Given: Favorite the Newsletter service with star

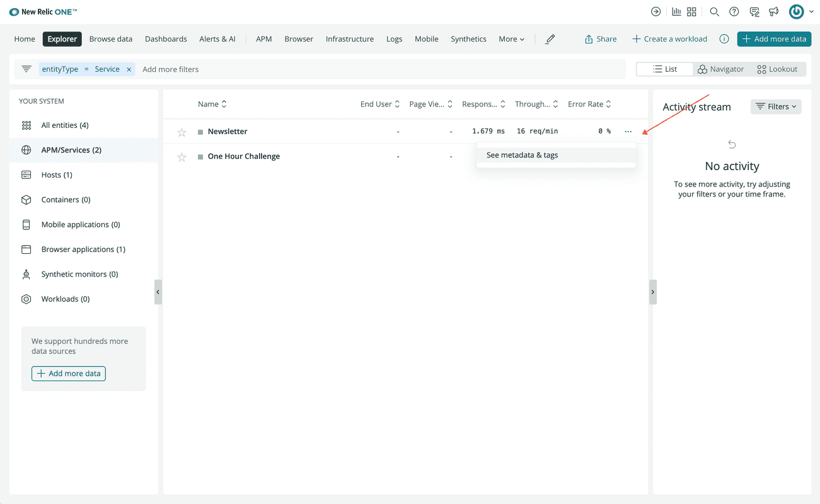Looking at the screenshot, I should click(x=182, y=132).
